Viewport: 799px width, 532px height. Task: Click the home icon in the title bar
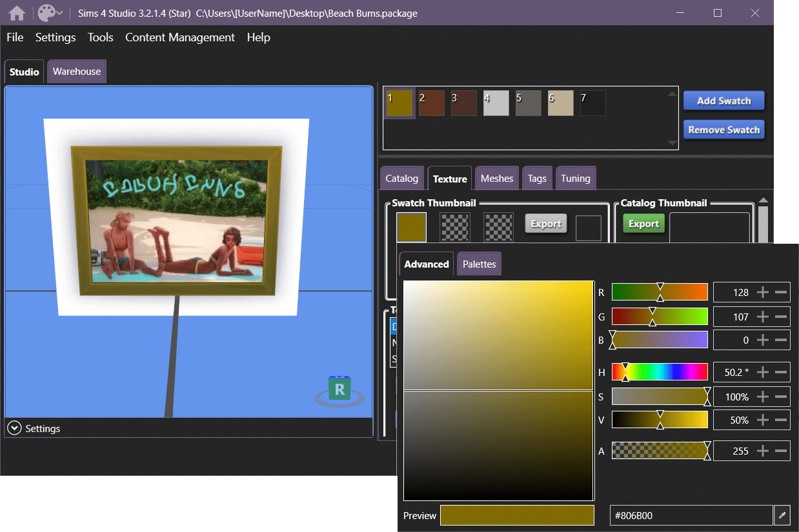(x=16, y=12)
